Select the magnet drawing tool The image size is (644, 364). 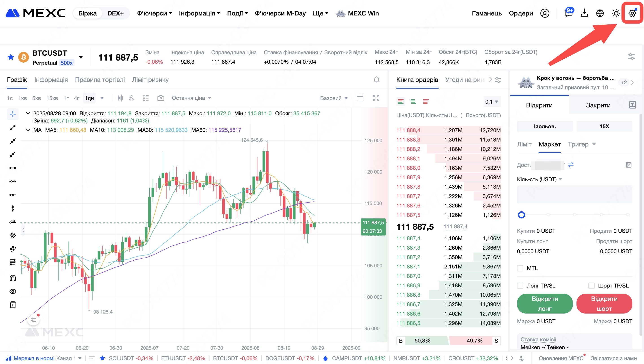click(13, 278)
